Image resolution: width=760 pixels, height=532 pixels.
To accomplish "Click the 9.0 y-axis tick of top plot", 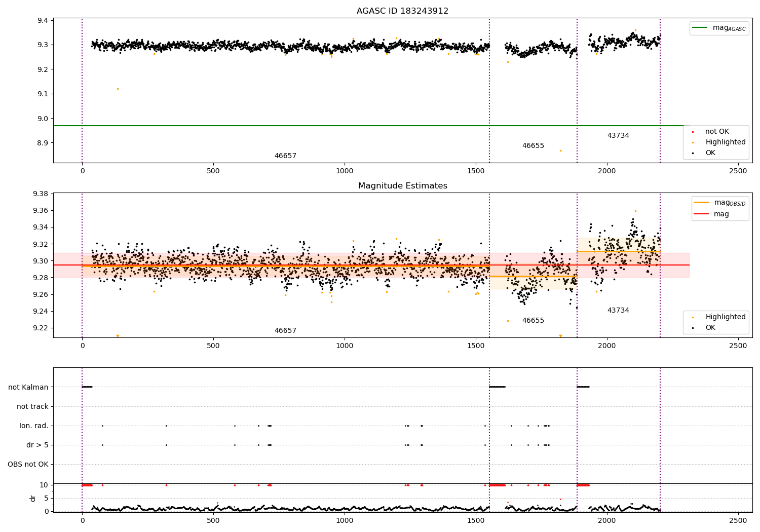I will 42,119.
